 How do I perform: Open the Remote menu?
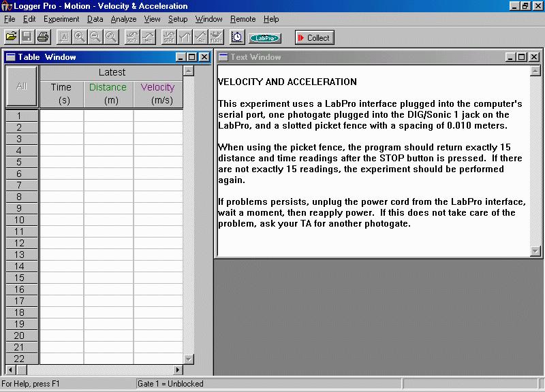tap(243, 19)
